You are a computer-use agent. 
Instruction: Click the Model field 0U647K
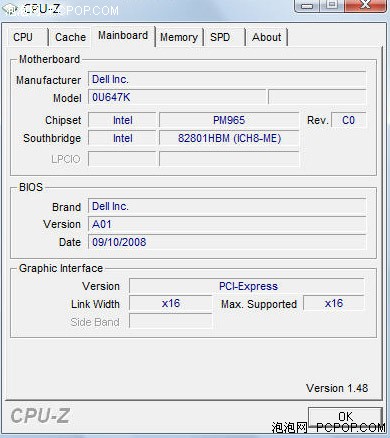pyautogui.click(x=177, y=97)
